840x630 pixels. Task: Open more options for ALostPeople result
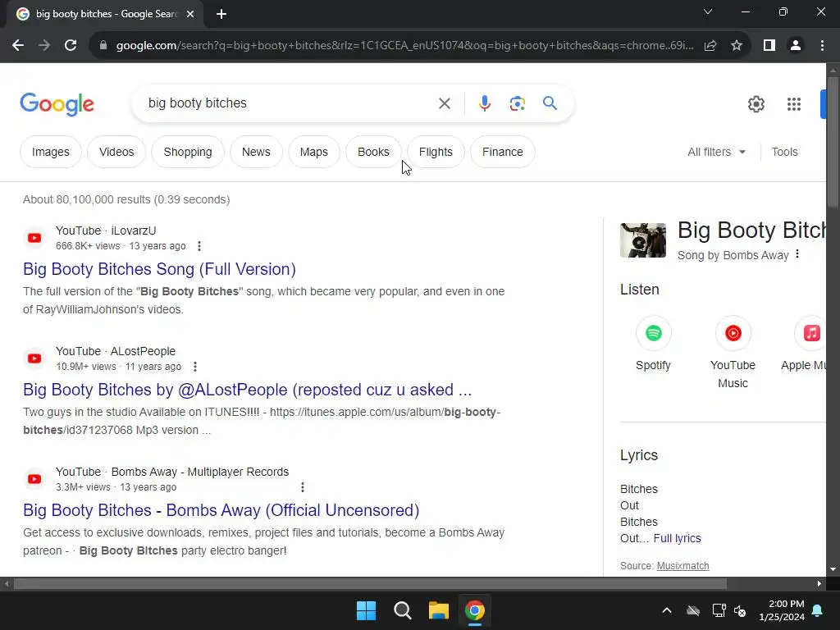195,367
